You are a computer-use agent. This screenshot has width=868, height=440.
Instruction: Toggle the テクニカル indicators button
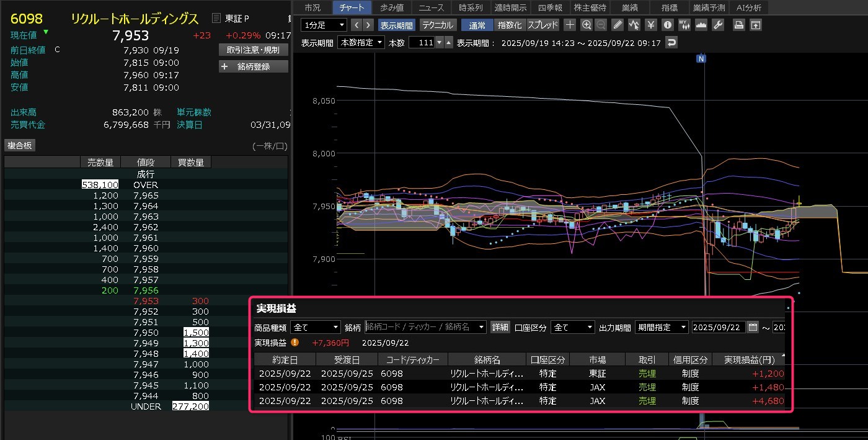(438, 25)
